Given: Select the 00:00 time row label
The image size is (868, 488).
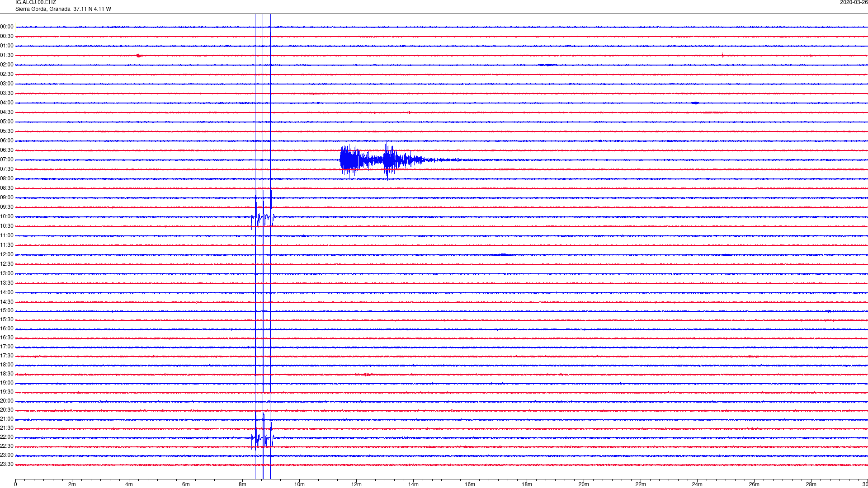Looking at the screenshot, I should click(7, 27).
